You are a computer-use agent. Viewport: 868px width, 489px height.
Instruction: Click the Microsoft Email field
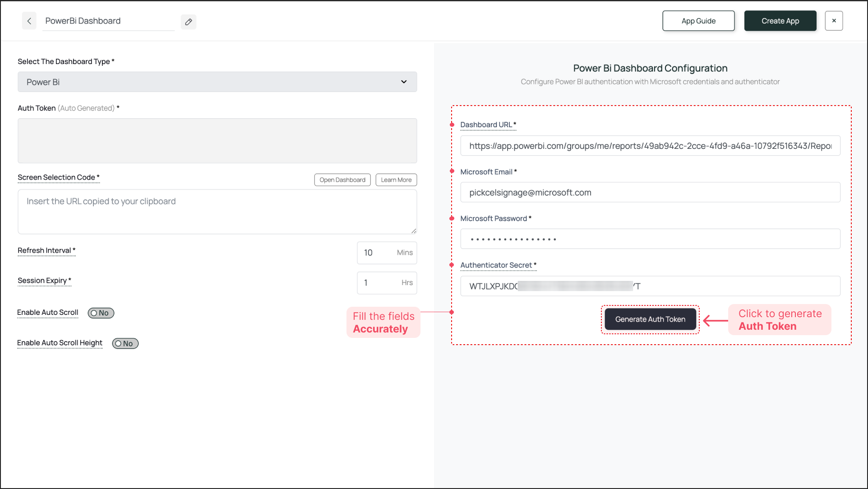650,193
